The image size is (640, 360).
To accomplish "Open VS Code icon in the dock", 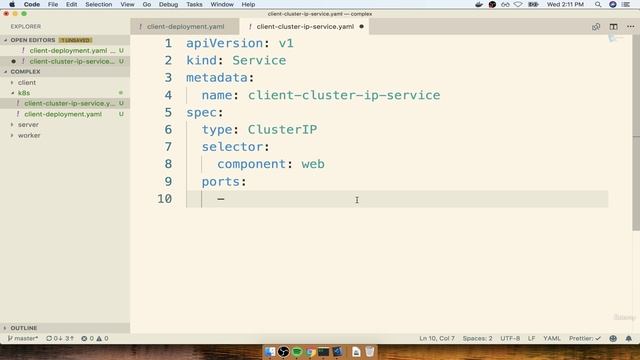I will 338,351.
